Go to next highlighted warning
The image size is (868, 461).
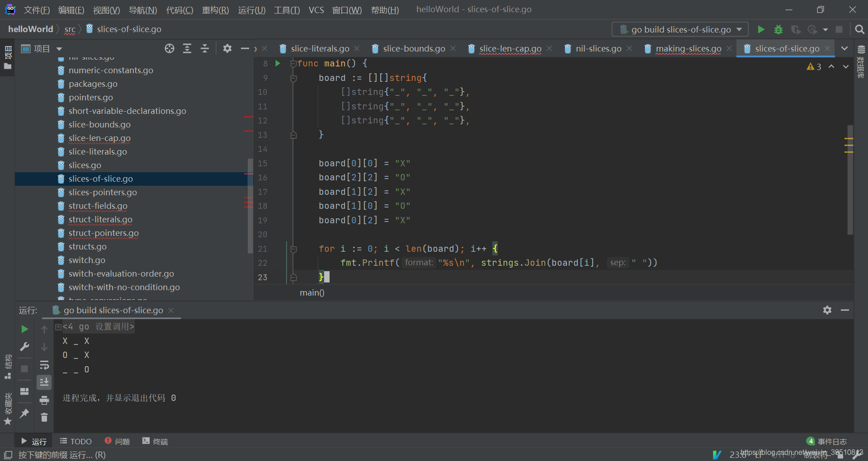[846, 66]
